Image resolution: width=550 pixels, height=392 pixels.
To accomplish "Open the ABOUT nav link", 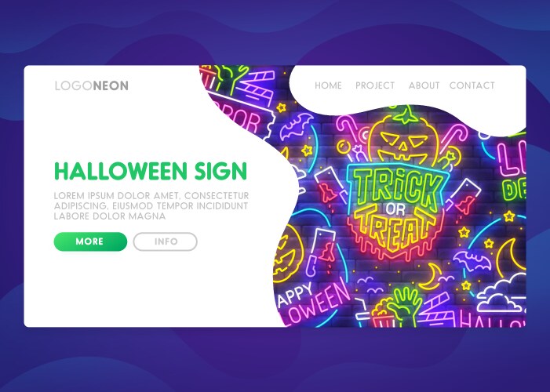I will 424,85.
